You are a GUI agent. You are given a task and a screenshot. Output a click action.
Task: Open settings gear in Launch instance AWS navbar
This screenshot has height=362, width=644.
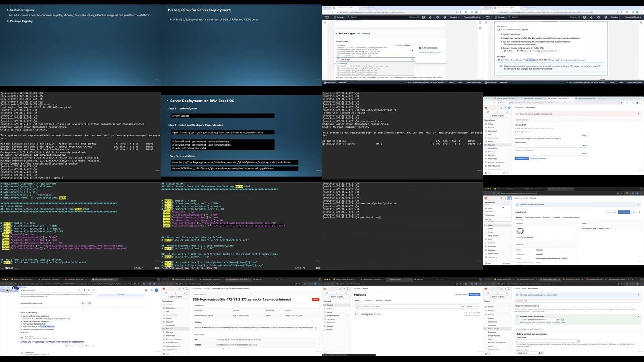[444, 17]
